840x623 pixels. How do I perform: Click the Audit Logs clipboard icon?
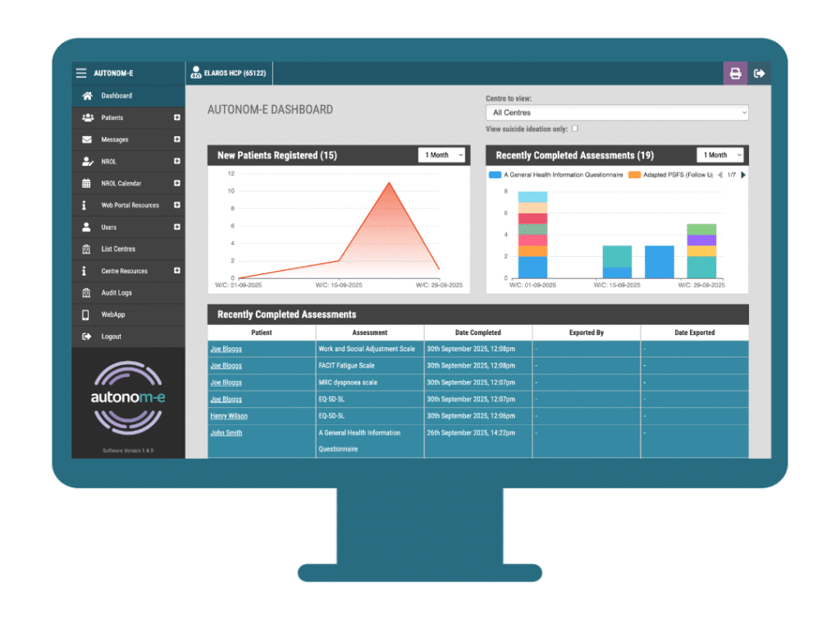pos(88,292)
